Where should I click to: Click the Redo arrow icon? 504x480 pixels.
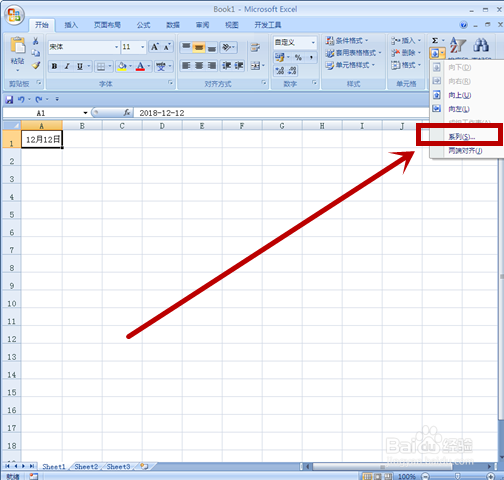click(39, 99)
